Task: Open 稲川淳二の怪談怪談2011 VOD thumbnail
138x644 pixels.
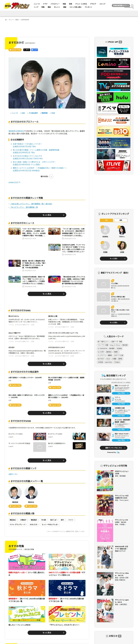Action: 79,446
